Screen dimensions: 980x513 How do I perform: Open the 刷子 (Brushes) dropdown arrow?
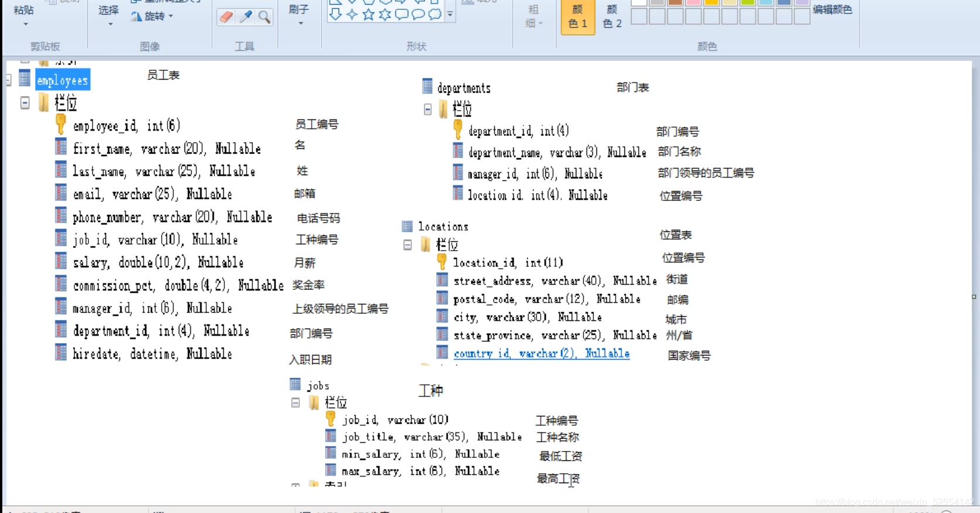tap(301, 23)
